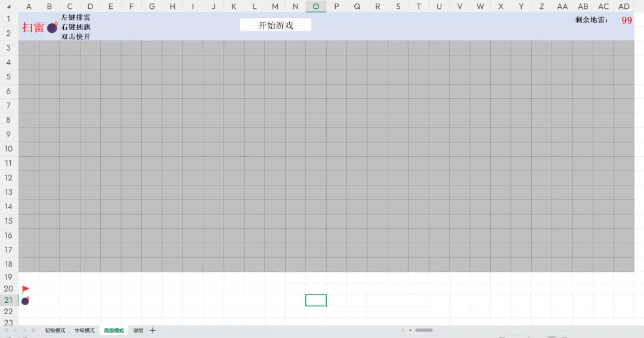The height and width of the screenshot is (338, 644).
Task: Click the 双击快开 instruction text
Action: [76, 36]
